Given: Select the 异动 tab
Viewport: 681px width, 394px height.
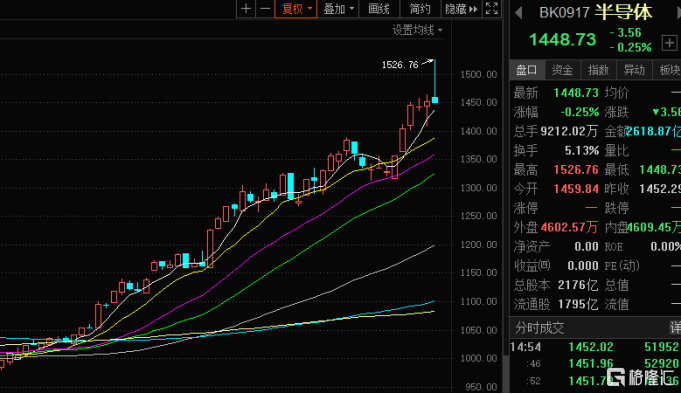Looking at the screenshot, I should pos(635,70).
